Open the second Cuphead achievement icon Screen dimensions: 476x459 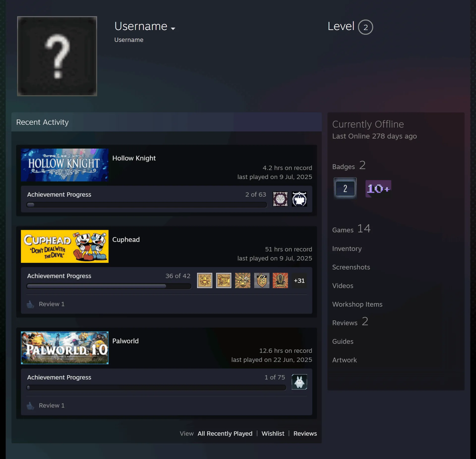coord(224,280)
